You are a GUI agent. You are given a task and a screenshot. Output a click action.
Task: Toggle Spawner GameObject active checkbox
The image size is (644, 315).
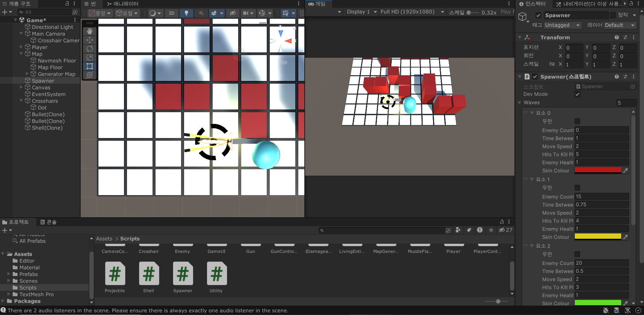click(x=538, y=15)
